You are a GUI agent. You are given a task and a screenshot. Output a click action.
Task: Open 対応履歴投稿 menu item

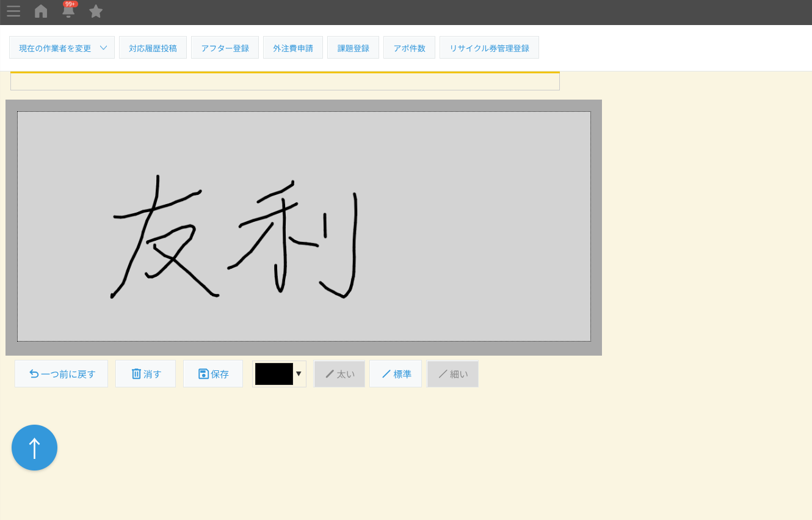pos(153,48)
